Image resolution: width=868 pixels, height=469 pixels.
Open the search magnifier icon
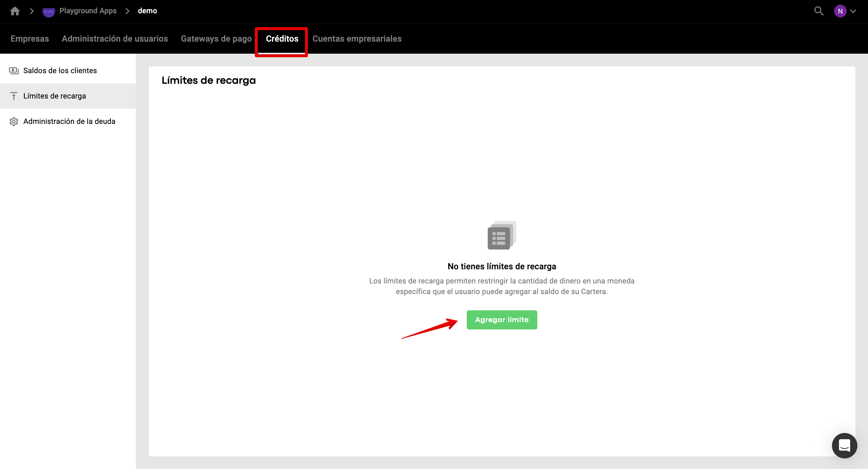(x=818, y=11)
